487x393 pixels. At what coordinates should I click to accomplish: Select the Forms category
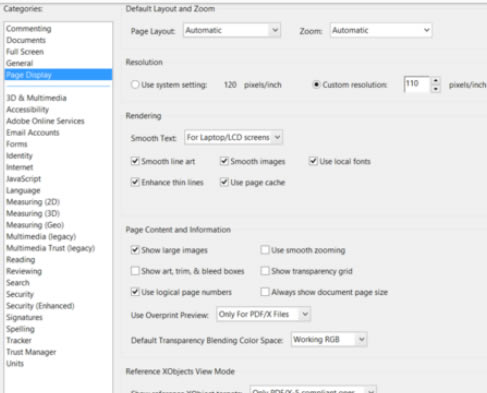point(17,144)
